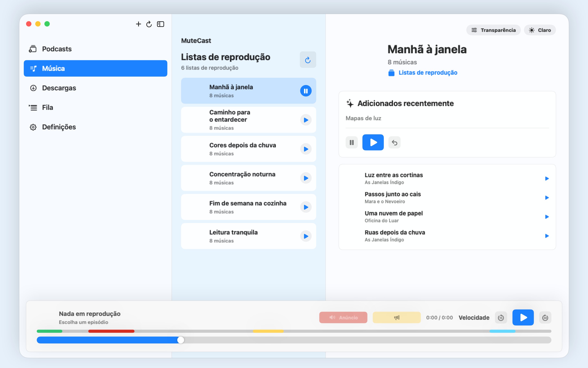Click red segment on the segment bar
Viewport: 588px width, 368px height.
pyautogui.click(x=111, y=331)
